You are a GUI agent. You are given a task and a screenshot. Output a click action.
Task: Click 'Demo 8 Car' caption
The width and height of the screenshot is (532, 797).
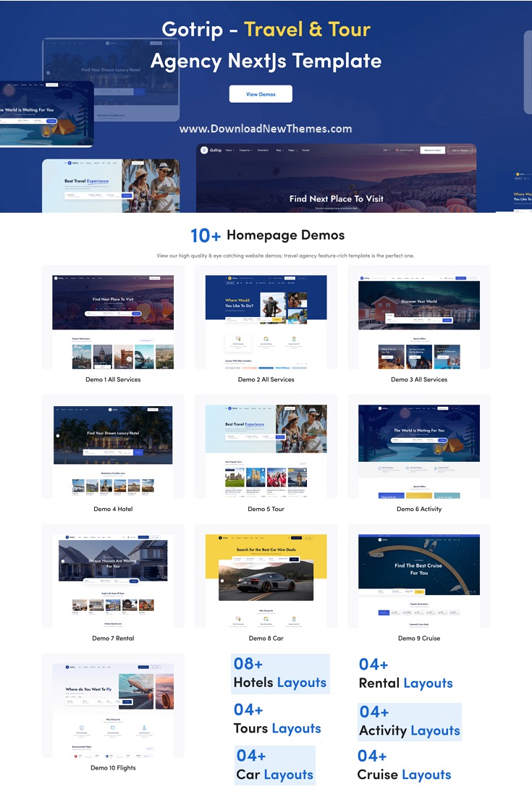coord(266,638)
